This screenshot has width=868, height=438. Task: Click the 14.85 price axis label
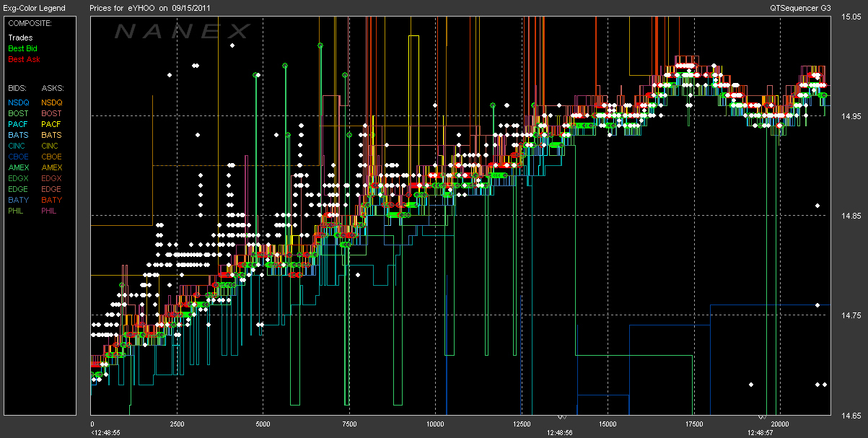[852, 216]
